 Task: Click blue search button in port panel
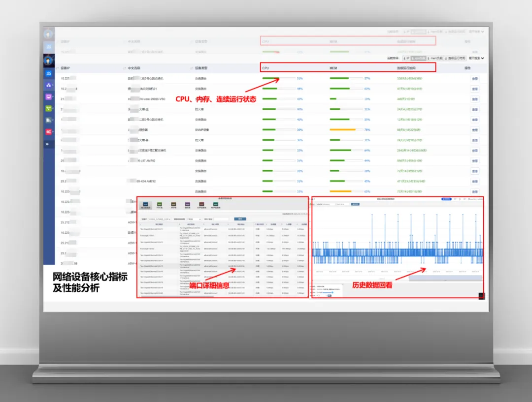pyautogui.click(x=240, y=219)
